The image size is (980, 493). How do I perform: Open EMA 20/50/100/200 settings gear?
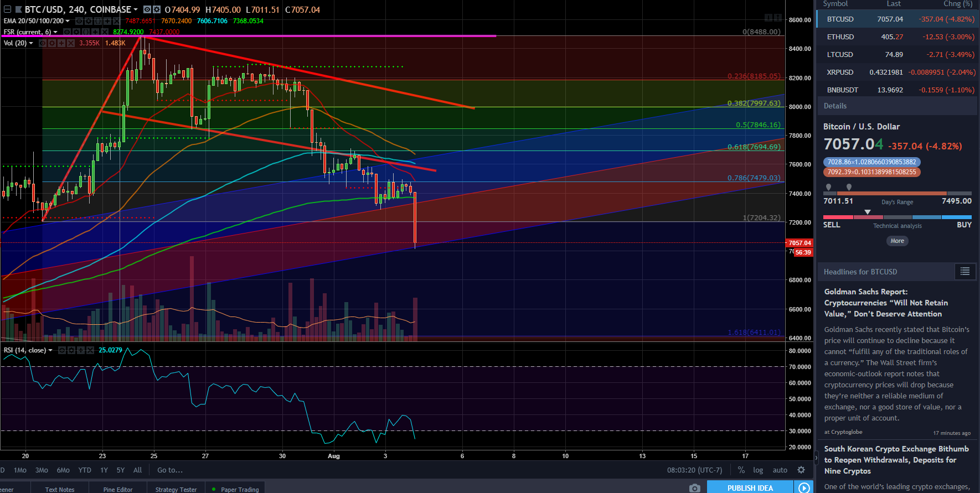tap(89, 21)
